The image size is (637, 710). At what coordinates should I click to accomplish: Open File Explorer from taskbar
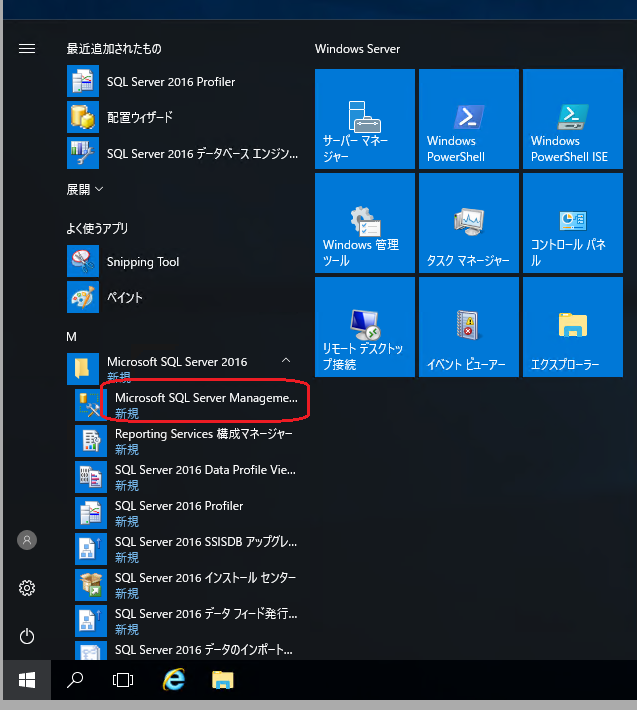click(222, 680)
